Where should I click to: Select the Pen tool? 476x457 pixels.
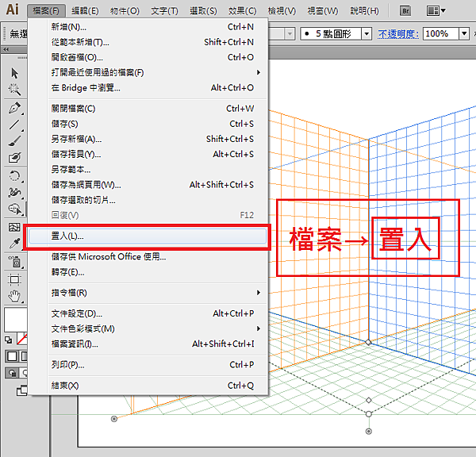(14, 108)
